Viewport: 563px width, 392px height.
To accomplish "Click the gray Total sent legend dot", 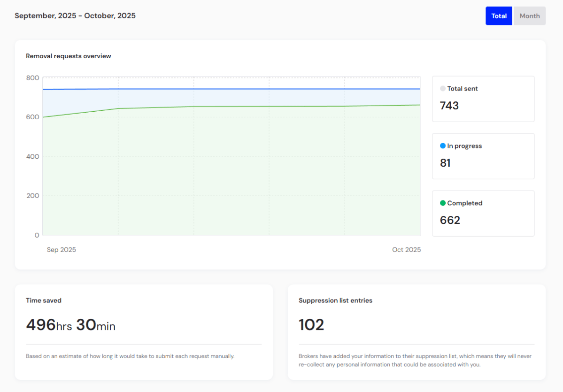I will (442, 89).
